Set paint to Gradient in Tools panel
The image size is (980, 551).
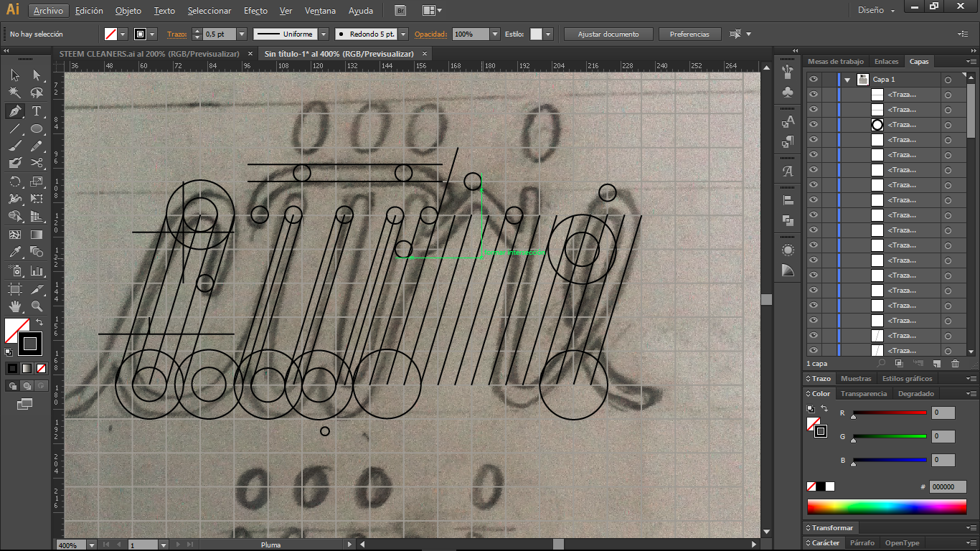point(27,368)
